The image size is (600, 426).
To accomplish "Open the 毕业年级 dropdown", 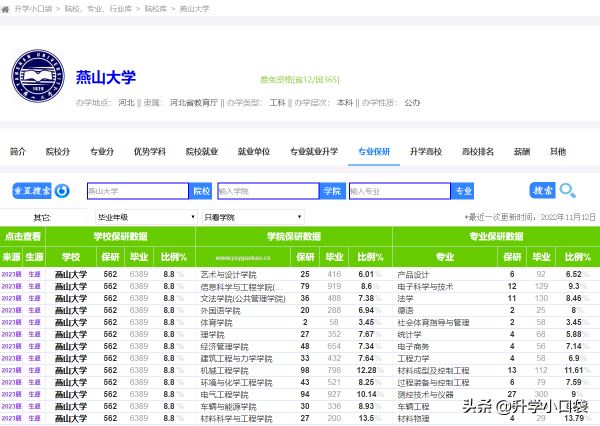I will pos(146,217).
